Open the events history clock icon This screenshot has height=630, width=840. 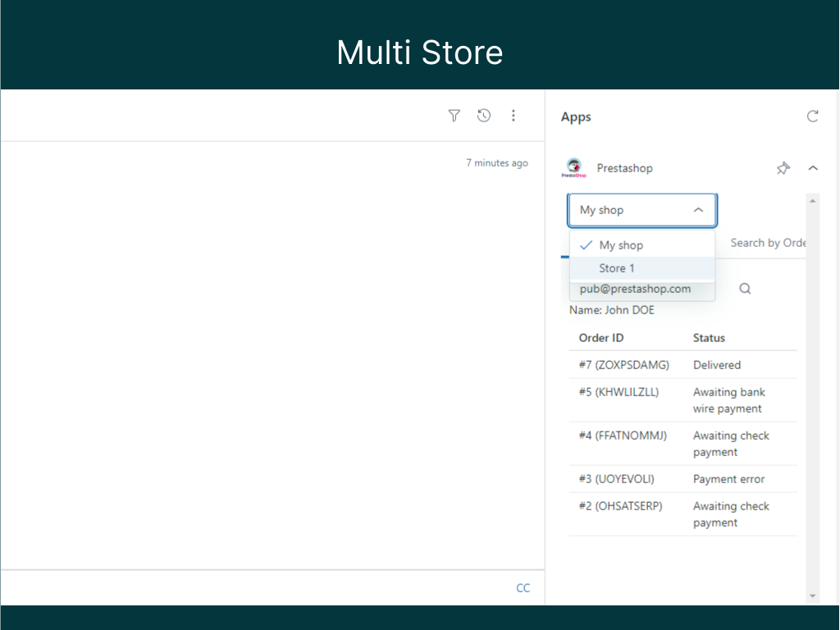click(484, 116)
